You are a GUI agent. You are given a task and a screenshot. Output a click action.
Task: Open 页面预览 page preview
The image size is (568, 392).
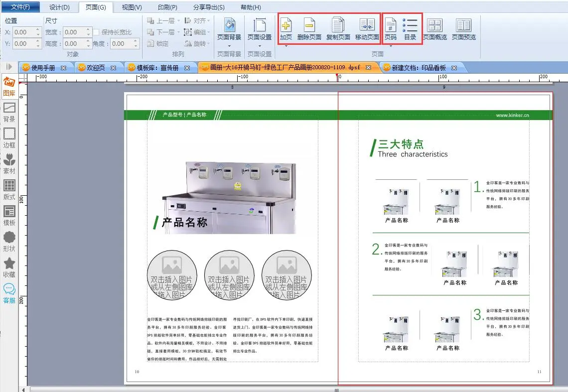click(x=463, y=29)
